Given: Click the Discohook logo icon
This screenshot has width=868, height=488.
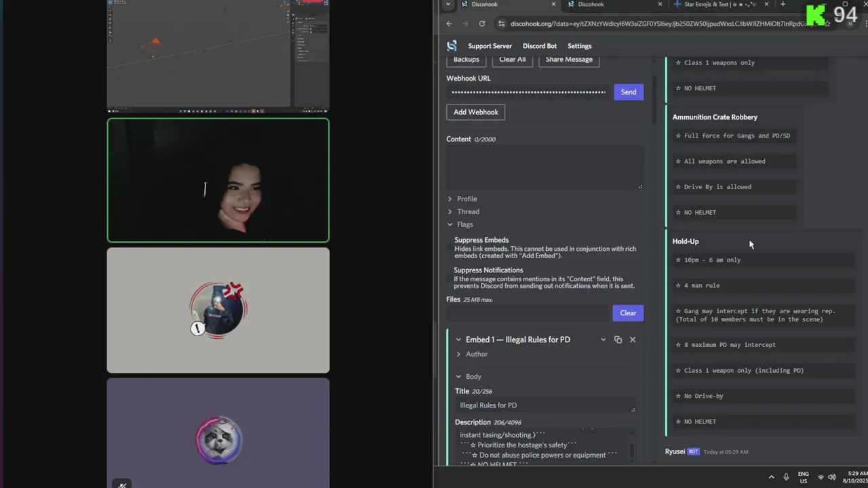Looking at the screenshot, I should (452, 46).
